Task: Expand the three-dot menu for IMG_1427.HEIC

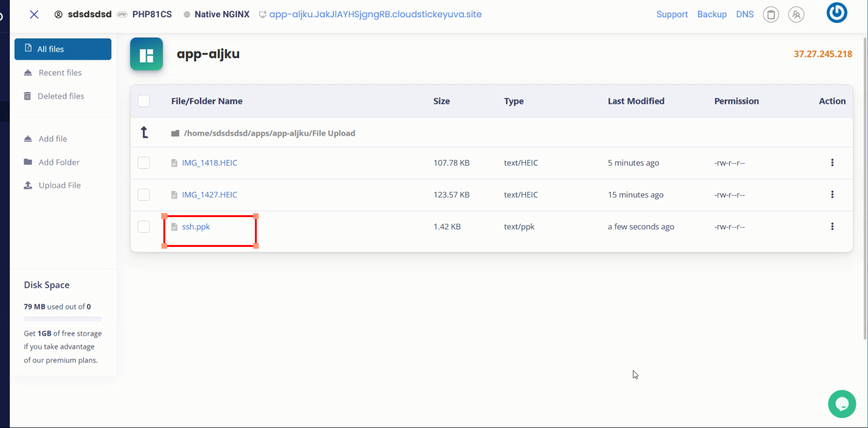Action: coord(832,195)
